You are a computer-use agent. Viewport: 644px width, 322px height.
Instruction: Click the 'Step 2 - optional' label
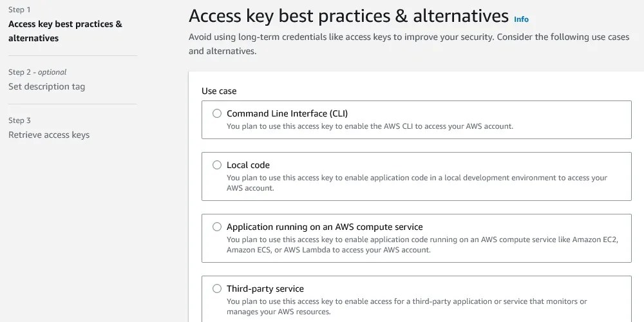click(37, 72)
